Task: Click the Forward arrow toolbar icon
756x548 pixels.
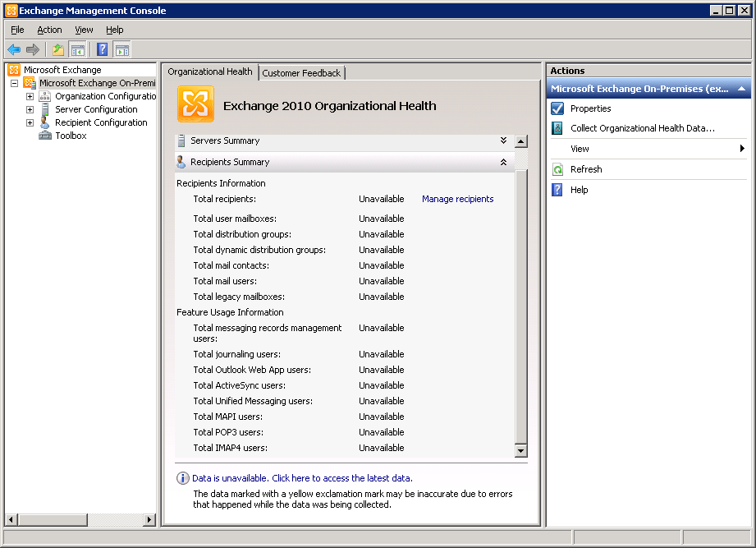Action: pos(33,49)
